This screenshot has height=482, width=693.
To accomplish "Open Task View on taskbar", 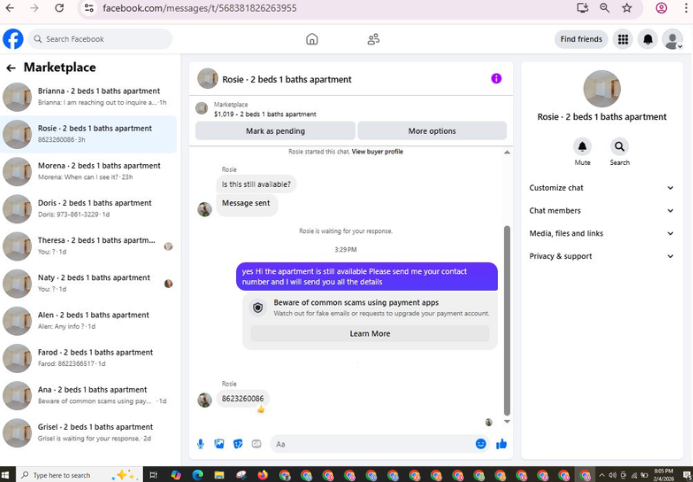I will (x=153, y=475).
